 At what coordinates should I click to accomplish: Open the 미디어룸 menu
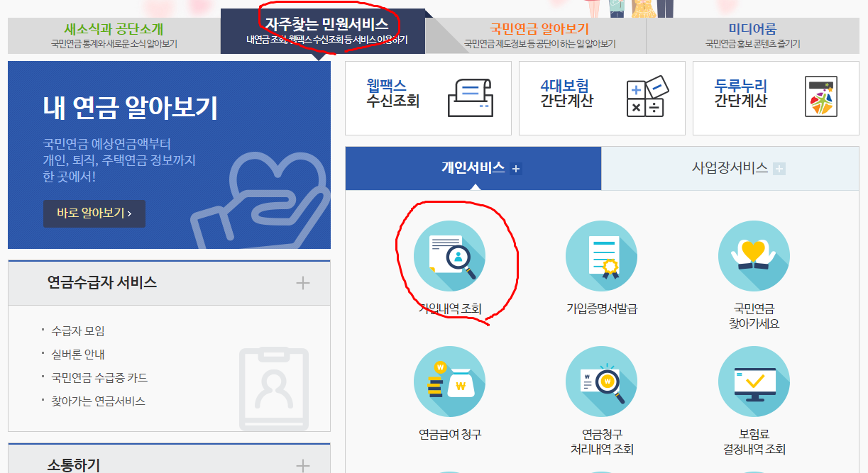(x=752, y=35)
